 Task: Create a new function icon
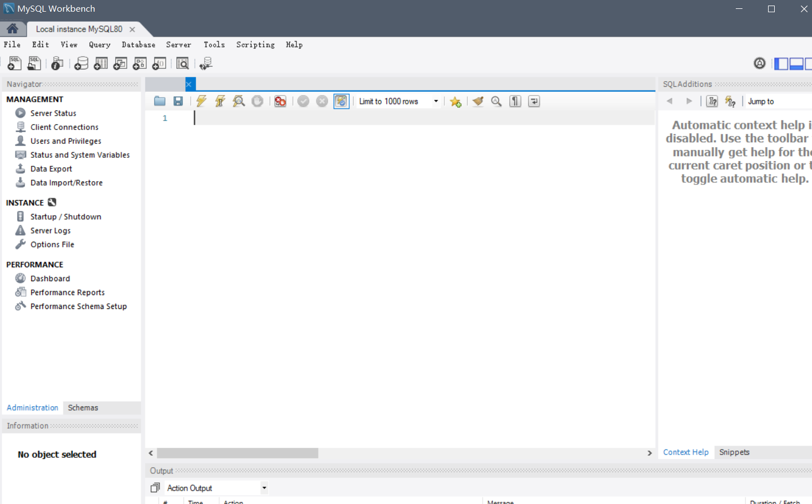tap(159, 63)
